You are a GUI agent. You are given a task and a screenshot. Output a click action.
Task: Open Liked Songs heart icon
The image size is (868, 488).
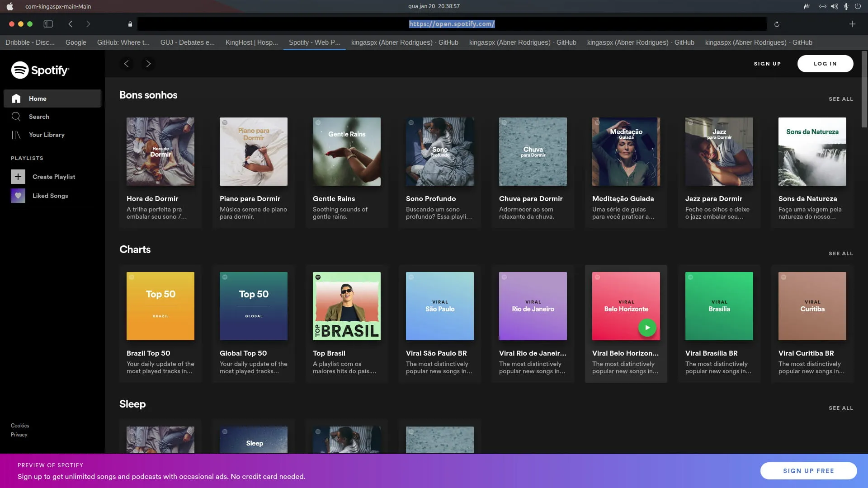pyautogui.click(x=18, y=196)
